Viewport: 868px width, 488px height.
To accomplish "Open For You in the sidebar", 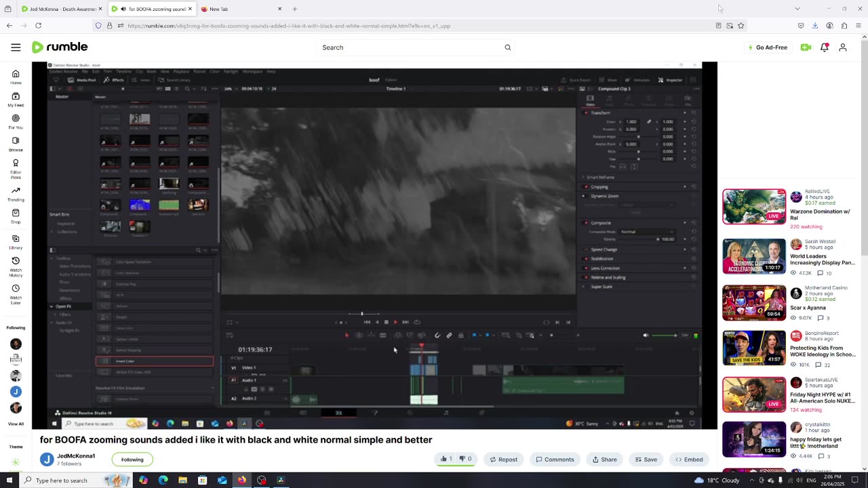I will point(16,122).
